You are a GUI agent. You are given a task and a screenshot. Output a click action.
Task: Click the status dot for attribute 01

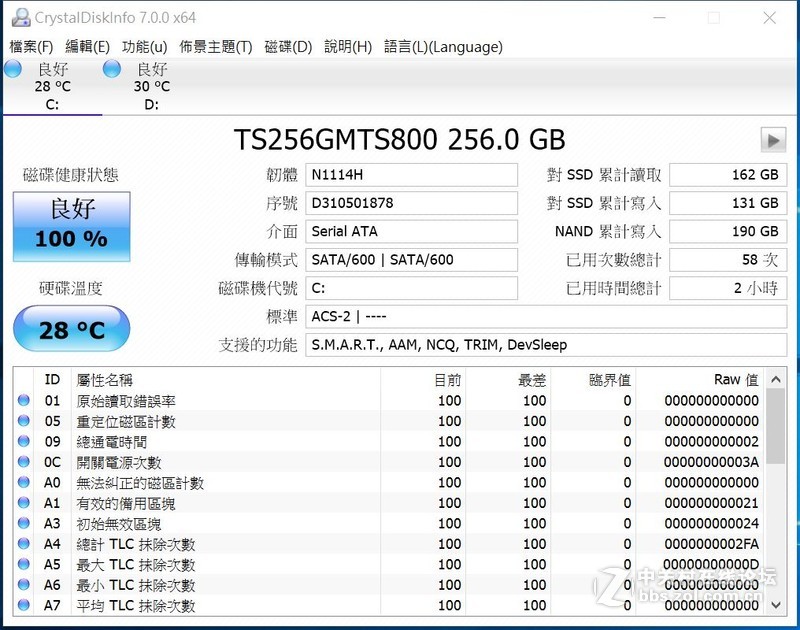point(23,400)
